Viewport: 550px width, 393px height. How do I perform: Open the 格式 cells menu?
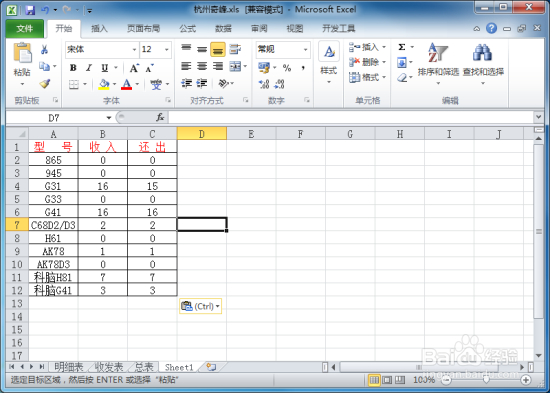367,77
